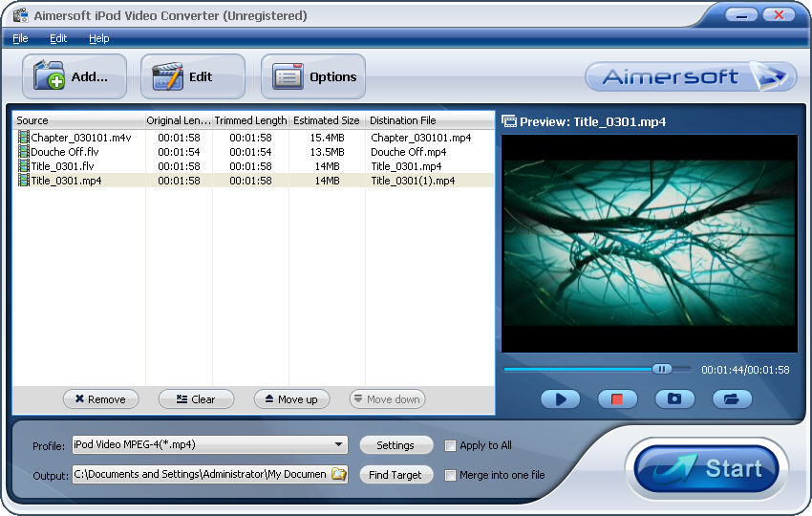
Task: Take a snapshot with camera icon
Action: pyautogui.click(x=674, y=398)
